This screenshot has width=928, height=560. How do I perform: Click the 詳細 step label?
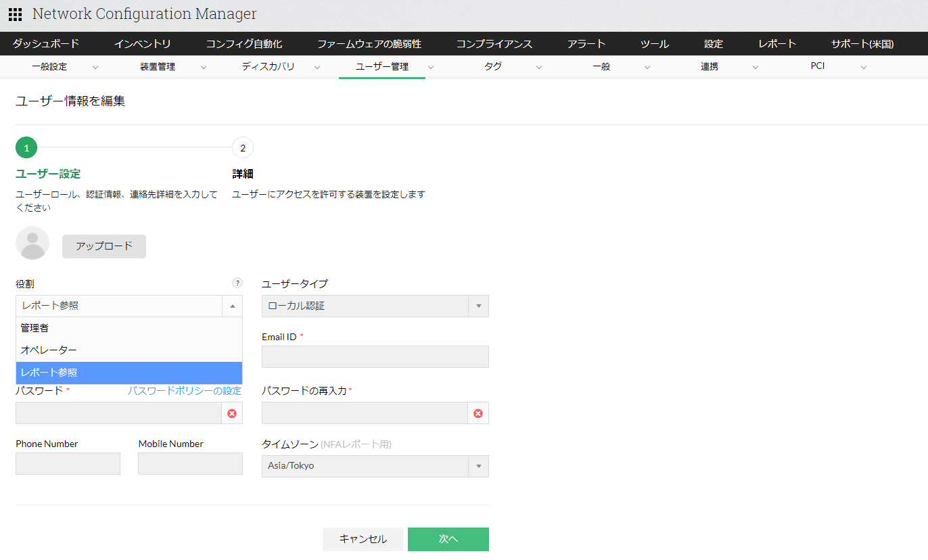click(x=243, y=174)
